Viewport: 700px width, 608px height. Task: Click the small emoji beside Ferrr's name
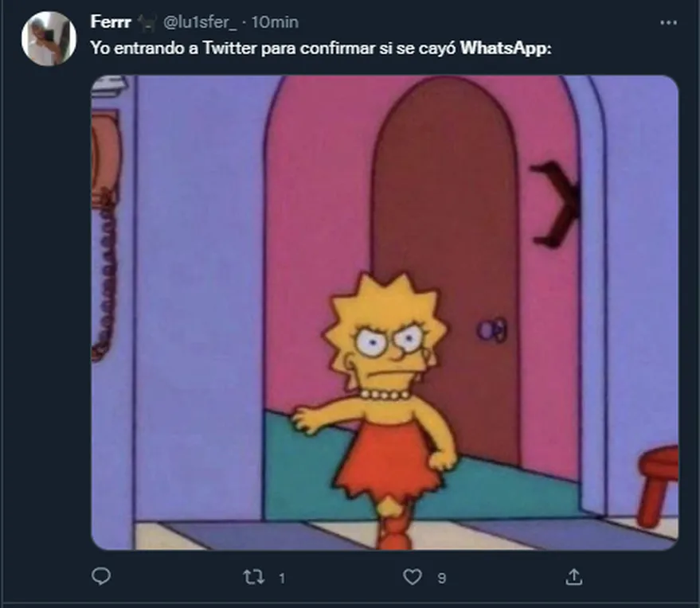tap(147, 23)
